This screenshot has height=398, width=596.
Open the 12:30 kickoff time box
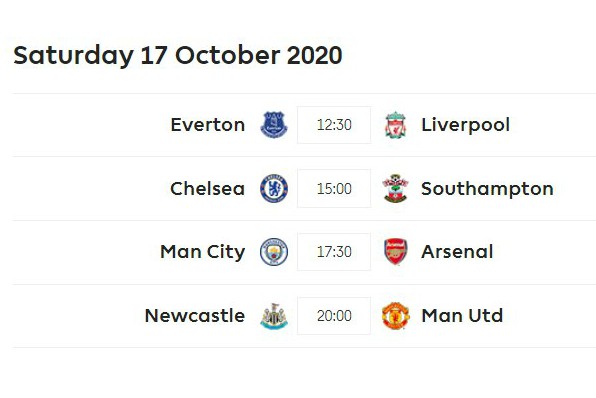(x=334, y=125)
